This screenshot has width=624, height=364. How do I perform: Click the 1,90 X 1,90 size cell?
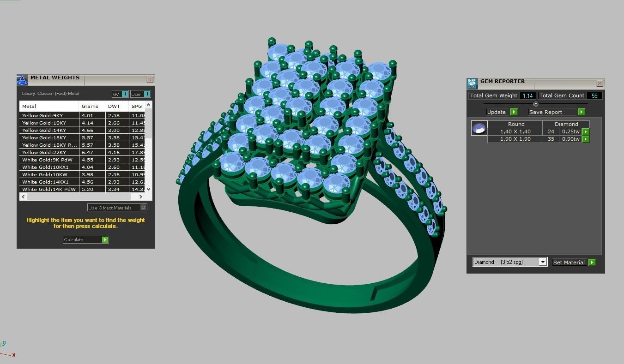[x=515, y=139]
